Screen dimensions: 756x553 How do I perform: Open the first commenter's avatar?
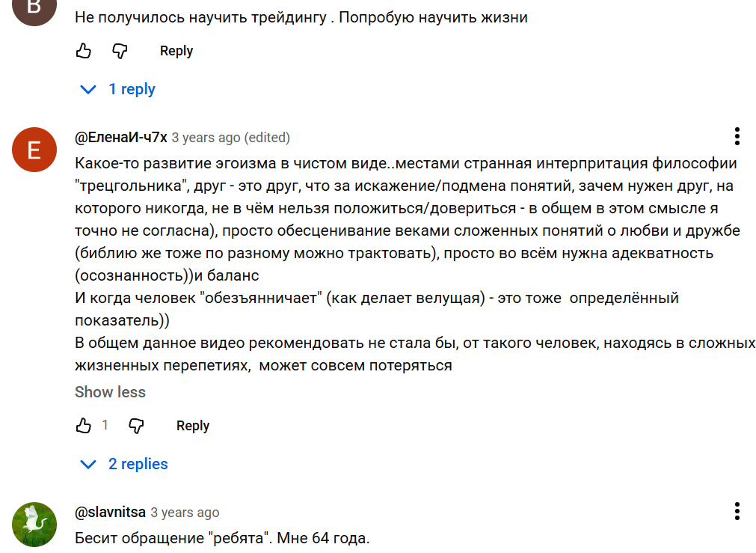point(34,11)
